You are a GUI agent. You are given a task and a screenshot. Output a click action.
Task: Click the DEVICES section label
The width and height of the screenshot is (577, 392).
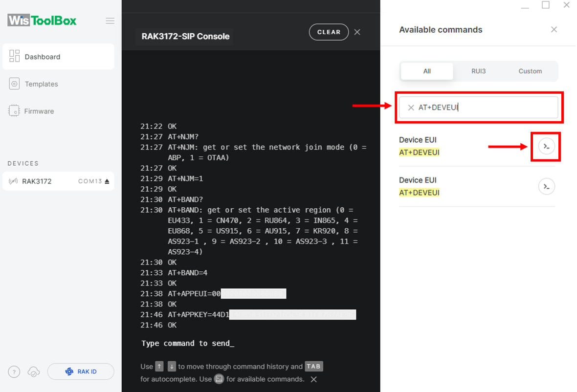point(23,163)
